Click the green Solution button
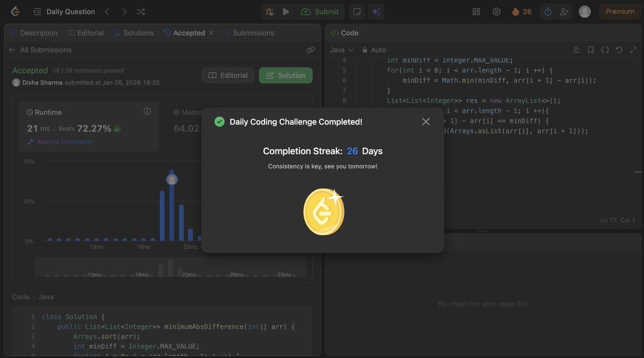This screenshot has width=644, height=358. 286,75
